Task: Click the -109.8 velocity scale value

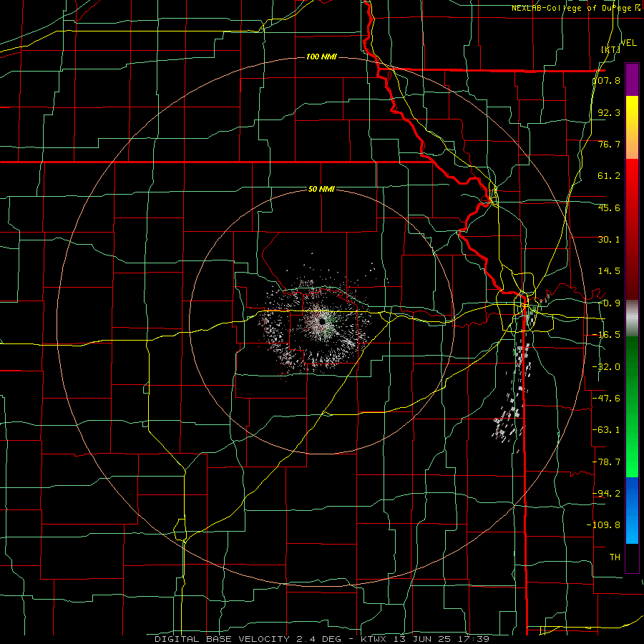Action: point(604,525)
